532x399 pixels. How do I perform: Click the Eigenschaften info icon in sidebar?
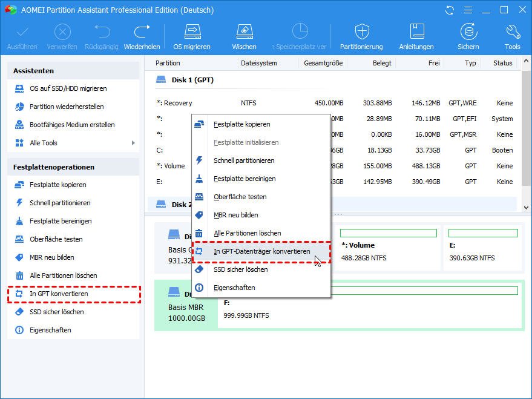coord(19,330)
